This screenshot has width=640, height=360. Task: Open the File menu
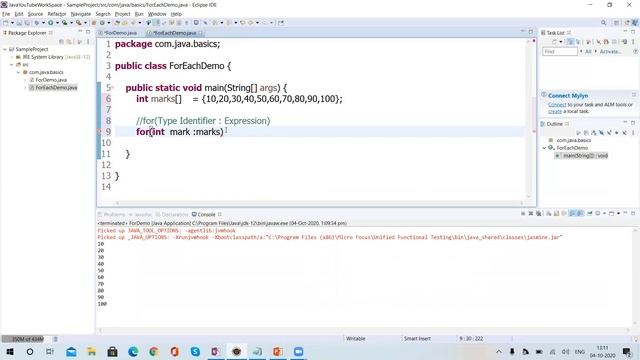(x=6, y=14)
